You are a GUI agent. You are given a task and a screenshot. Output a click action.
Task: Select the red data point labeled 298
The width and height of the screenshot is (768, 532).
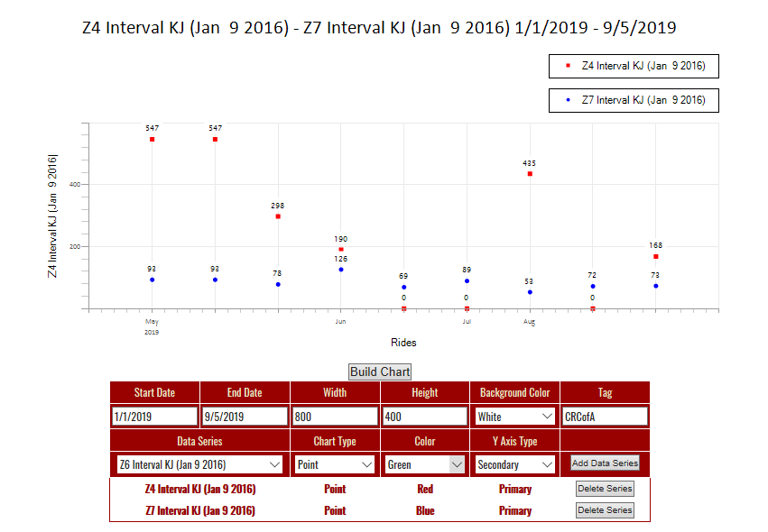tap(278, 216)
